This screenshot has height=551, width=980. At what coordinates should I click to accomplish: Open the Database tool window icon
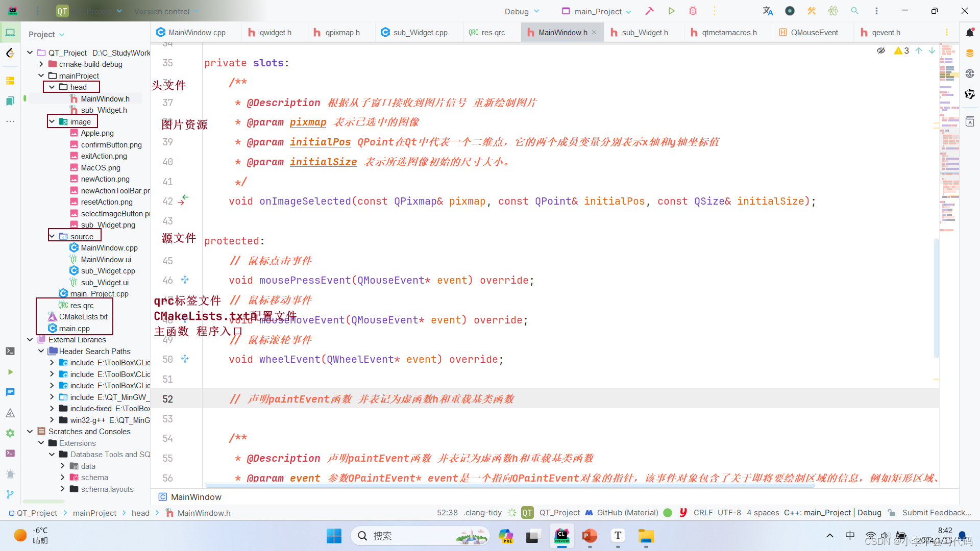tap(970, 53)
